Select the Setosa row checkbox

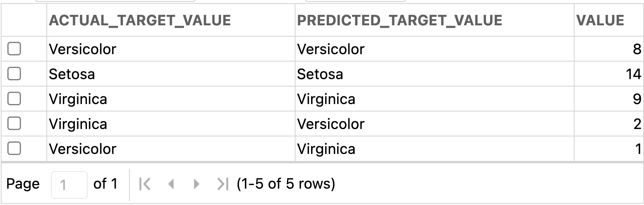click(x=14, y=74)
